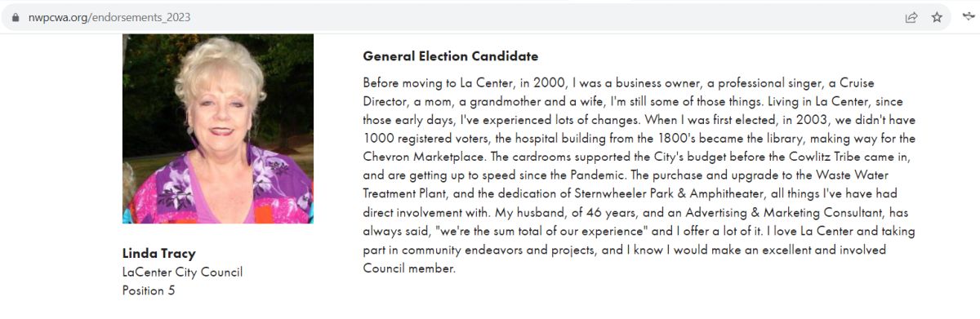Click the Position 5 text
Viewport: 980px width, 319px height.
pyautogui.click(x=149, y=290)
